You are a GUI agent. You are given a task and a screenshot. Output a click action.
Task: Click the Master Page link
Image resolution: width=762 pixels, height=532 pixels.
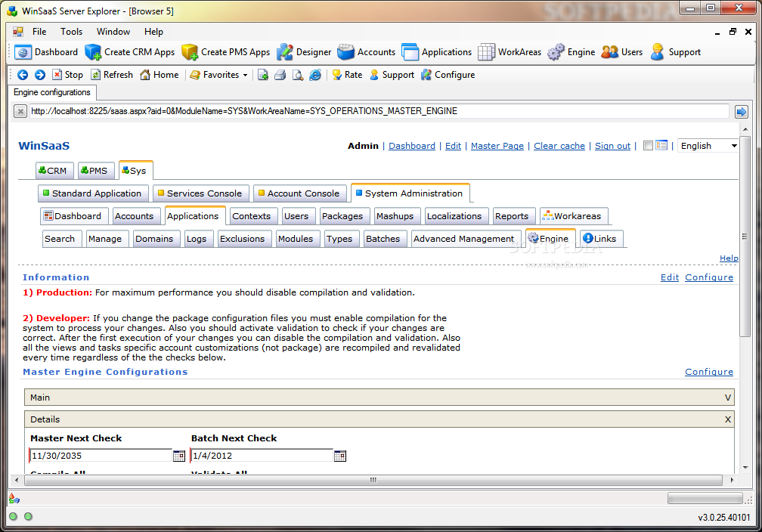coord(497,146)
